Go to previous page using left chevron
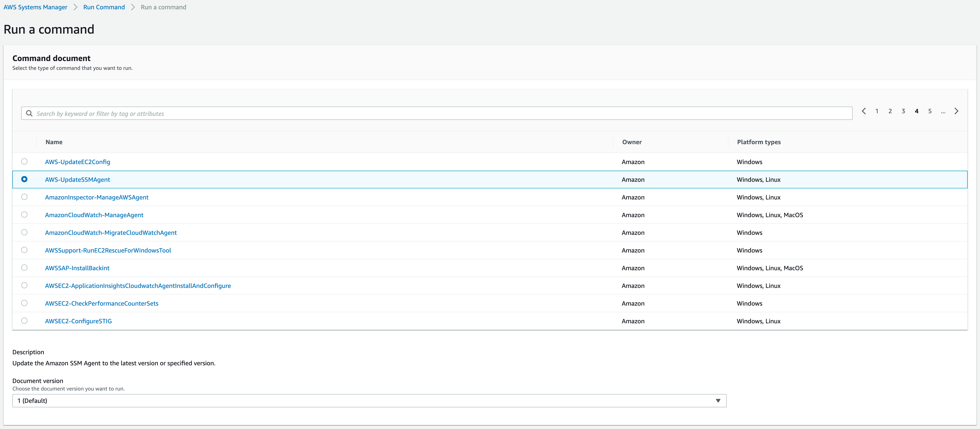Image resolution: width=980 pixels, height=429 pixels. click(864, 111)
